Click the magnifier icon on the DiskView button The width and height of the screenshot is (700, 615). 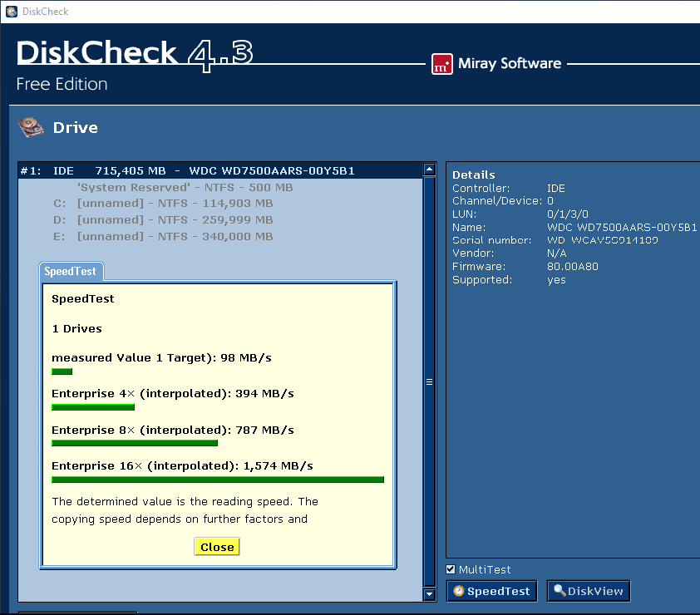(x=560, y=590)
